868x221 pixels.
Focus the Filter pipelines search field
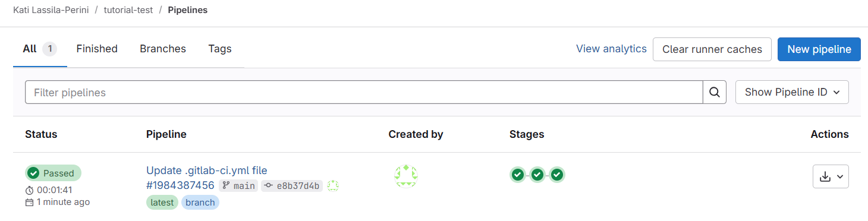pyautogui.click(x=364, y=92)
